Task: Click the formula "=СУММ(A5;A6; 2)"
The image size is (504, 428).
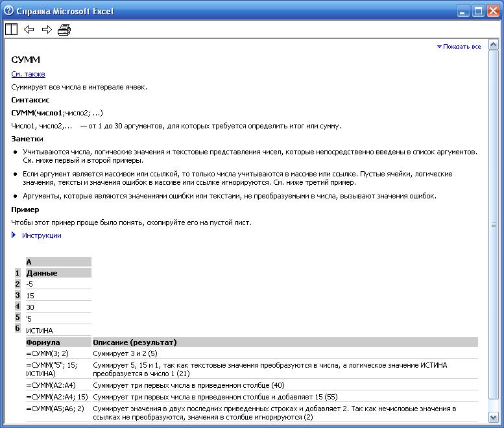Action: point(55,409)
